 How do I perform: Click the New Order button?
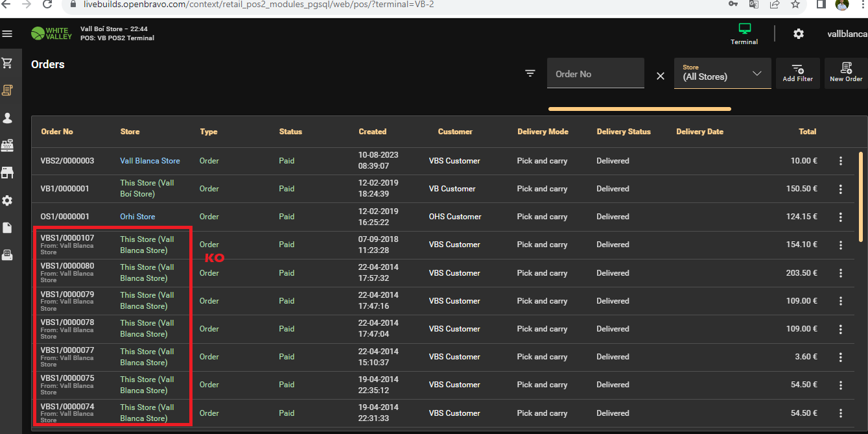[x=846, y=73]
